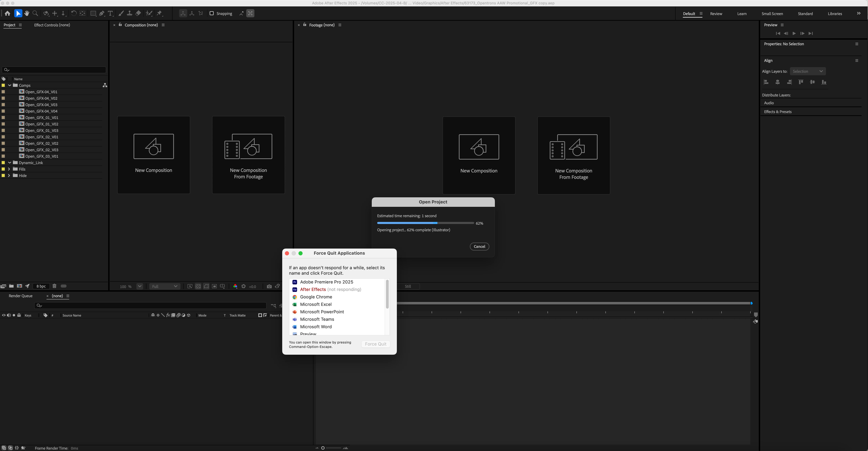Choose the Pen tool in toolbar
The image size is (868, 451).
102,13
